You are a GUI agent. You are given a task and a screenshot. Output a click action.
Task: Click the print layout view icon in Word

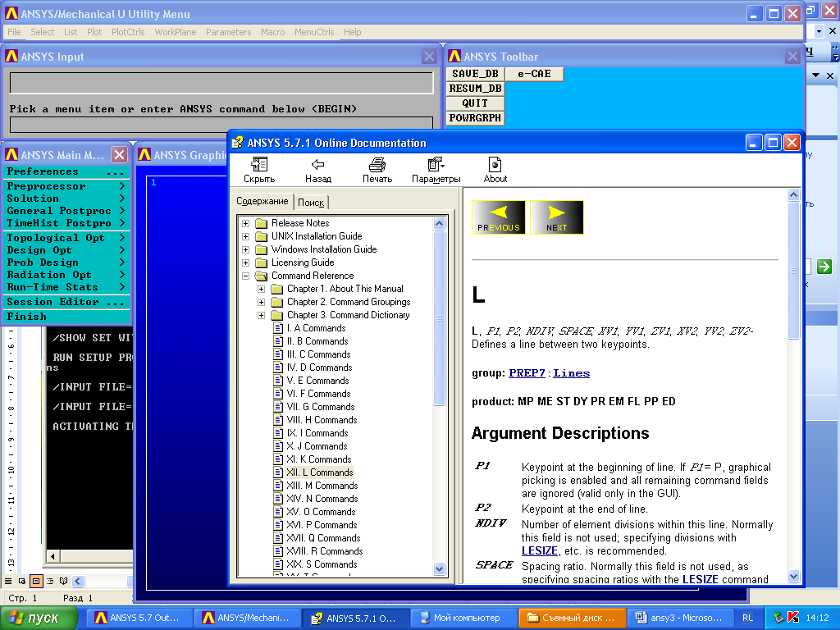36,581
